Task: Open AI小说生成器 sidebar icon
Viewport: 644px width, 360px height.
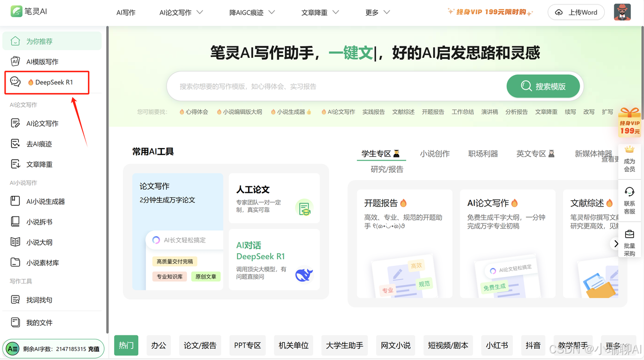Action: 16,201
